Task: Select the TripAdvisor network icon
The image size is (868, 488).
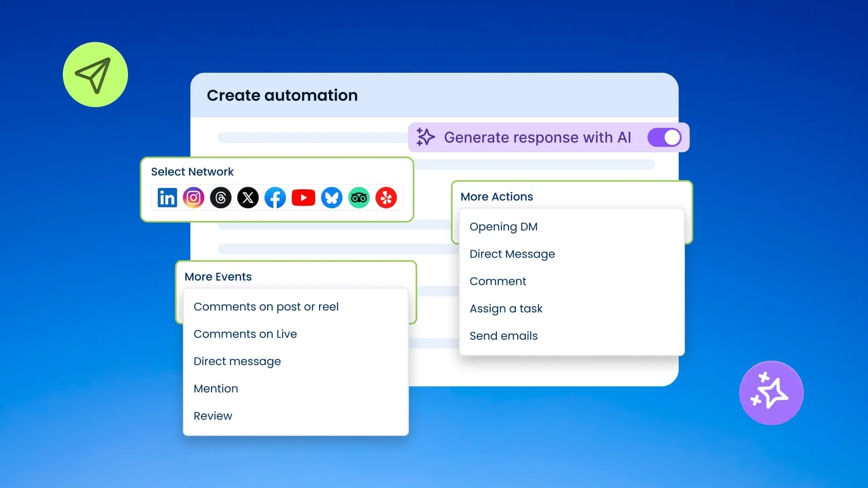Action: click(x=359, y=197)
